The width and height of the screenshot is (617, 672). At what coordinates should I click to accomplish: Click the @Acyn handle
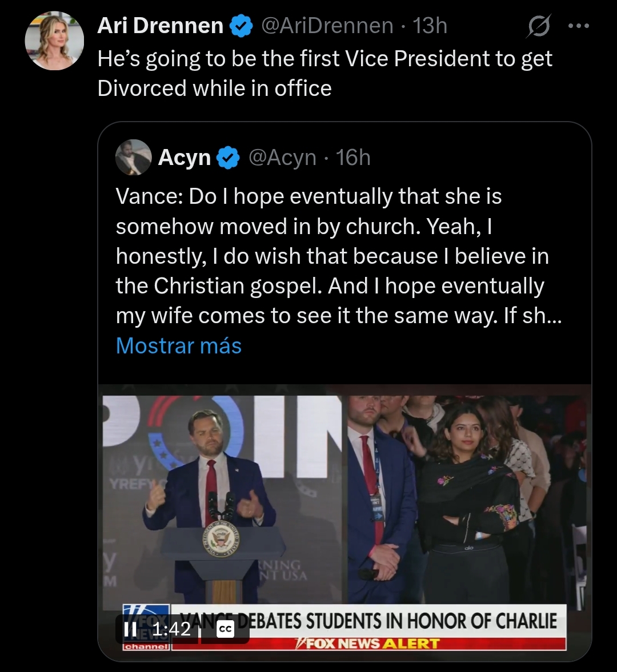tap(282, 158)
